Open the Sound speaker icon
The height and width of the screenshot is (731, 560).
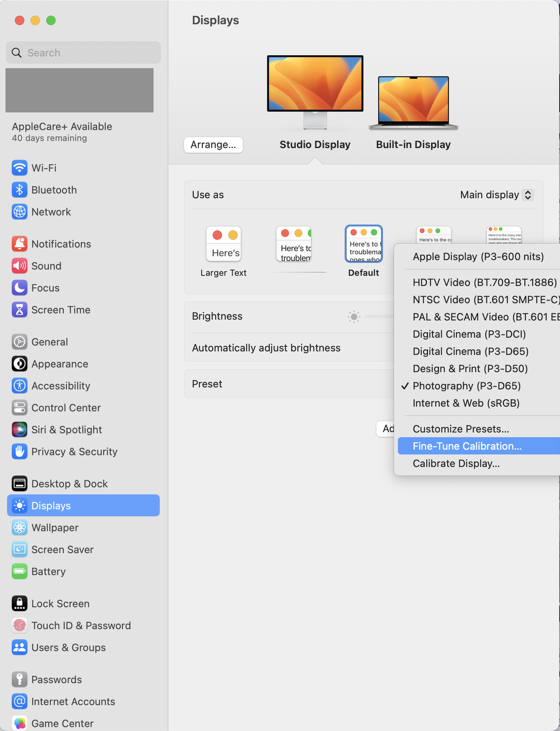[x=20, y=266]
